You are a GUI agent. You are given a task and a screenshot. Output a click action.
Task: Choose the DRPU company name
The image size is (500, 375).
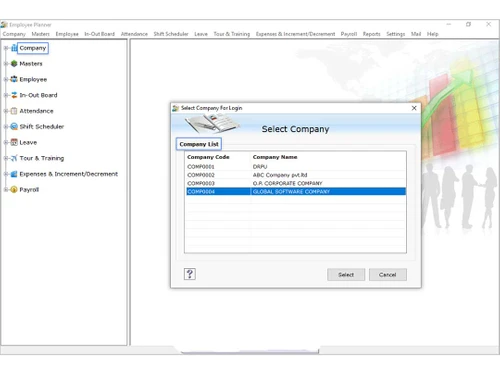click(260, 167)
